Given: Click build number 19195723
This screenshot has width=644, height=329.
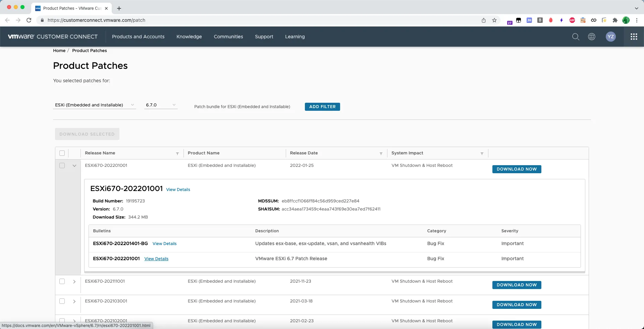Looking at the screenshot, I should 135,201.
